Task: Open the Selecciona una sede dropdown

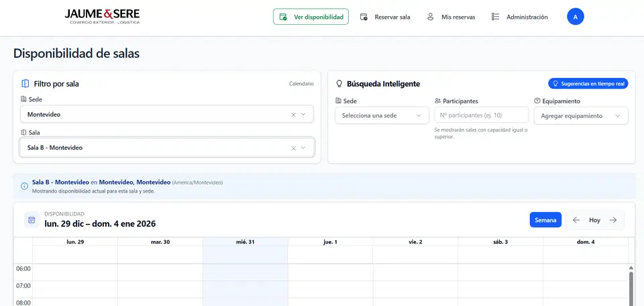Action: (382, 115)
